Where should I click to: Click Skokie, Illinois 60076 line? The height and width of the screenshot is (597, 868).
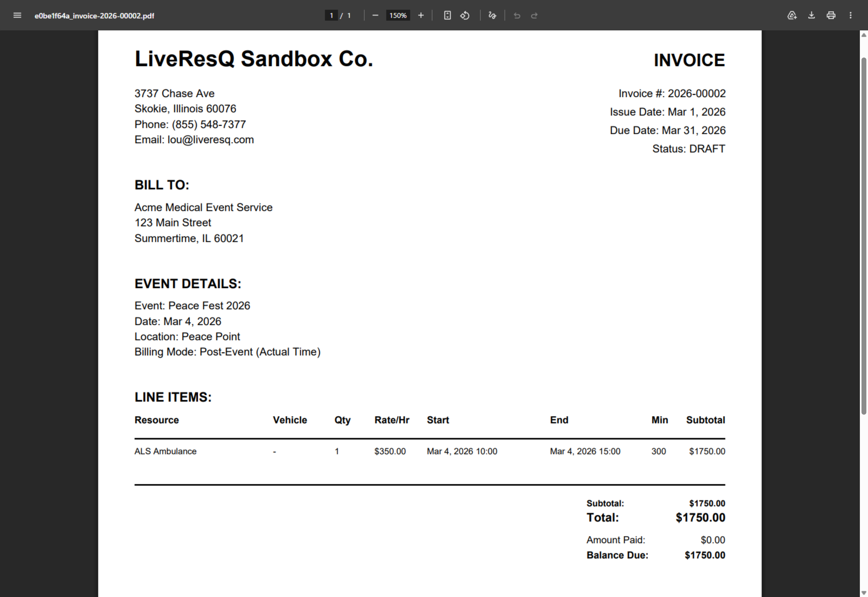point(186,109)
